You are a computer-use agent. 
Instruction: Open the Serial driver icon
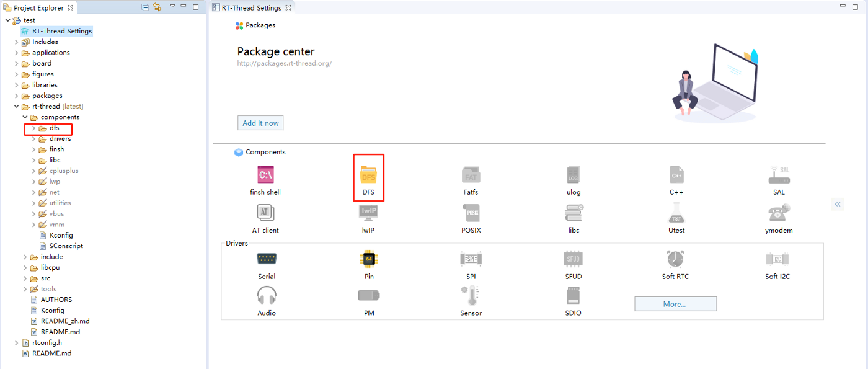[x=267, y=259]
